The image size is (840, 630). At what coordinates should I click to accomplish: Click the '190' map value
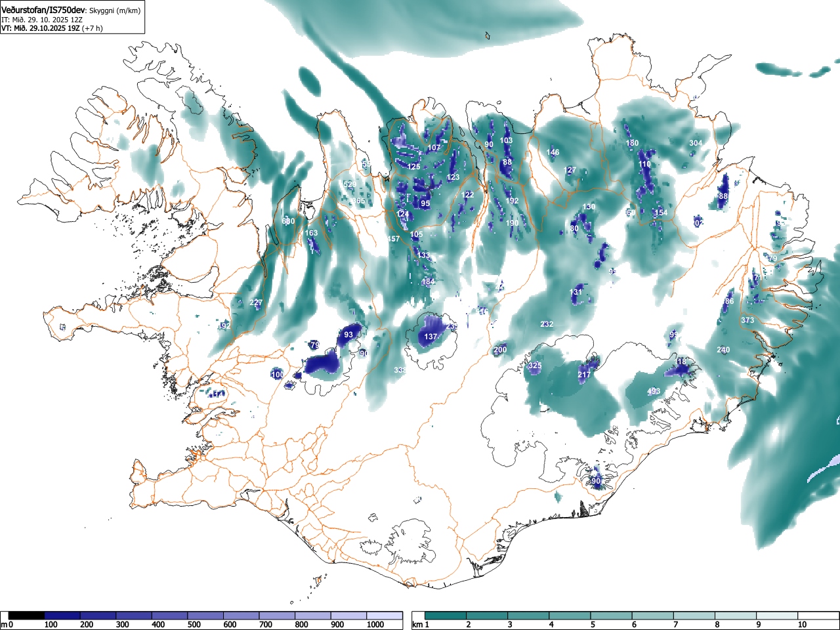(512, 223)
